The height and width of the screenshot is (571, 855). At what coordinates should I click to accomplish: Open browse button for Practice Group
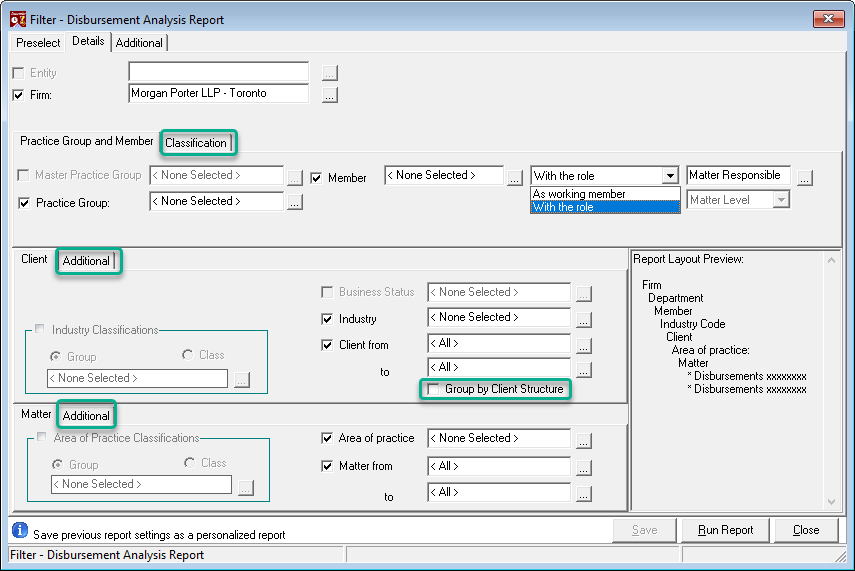click(294, 202)
